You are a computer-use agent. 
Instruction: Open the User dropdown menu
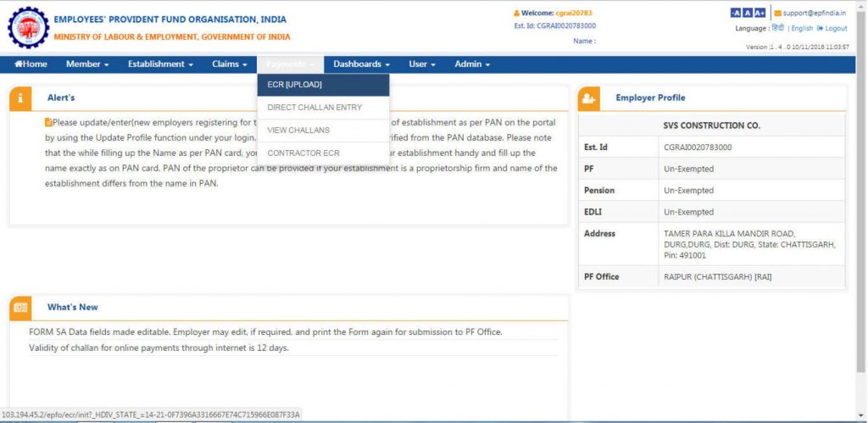(x=422, y=64)
